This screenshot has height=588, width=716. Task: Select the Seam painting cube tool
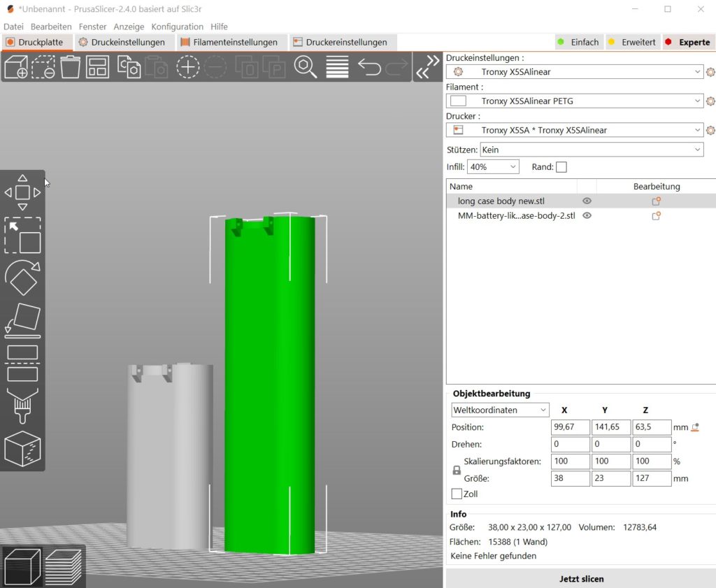[x=22, y=448]
